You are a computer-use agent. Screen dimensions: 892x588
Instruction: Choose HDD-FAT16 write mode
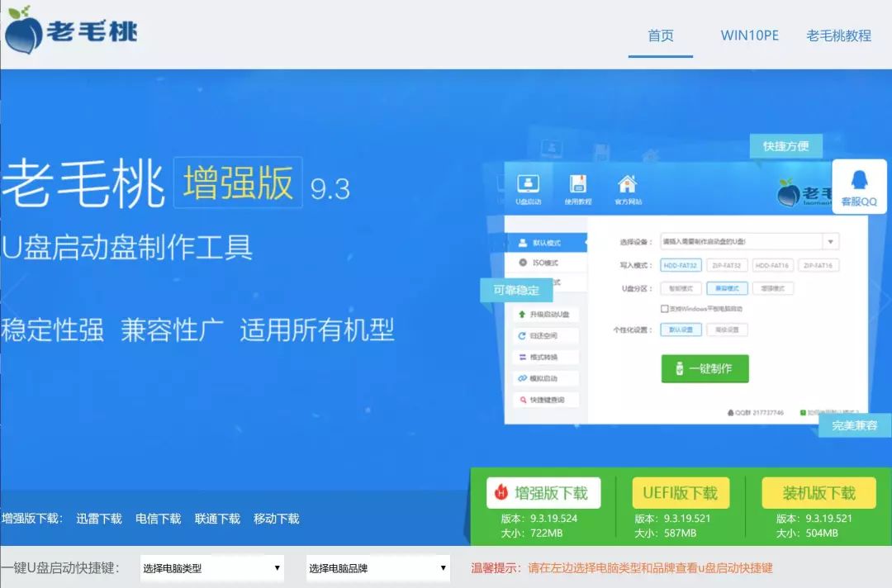tap(772, 266)
